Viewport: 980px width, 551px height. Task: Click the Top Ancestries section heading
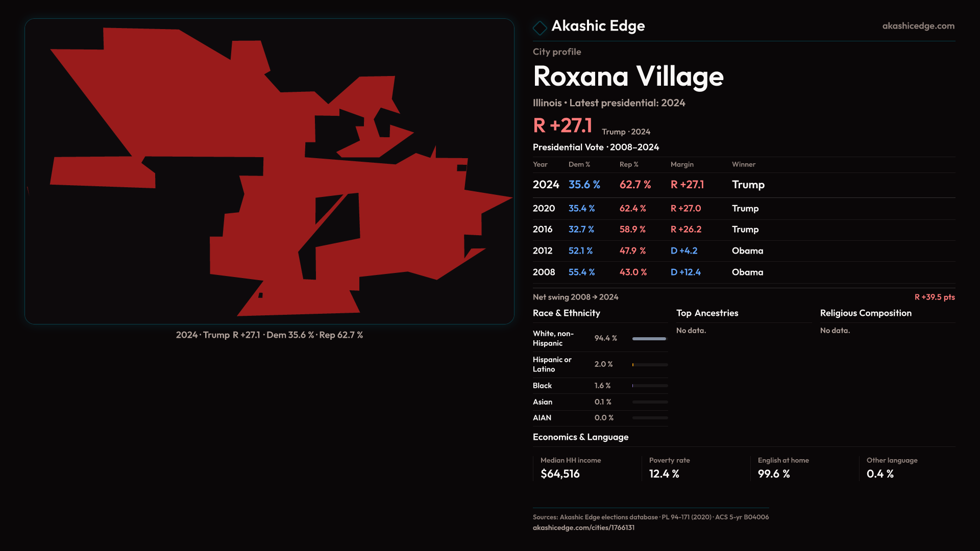click(707, 313)
